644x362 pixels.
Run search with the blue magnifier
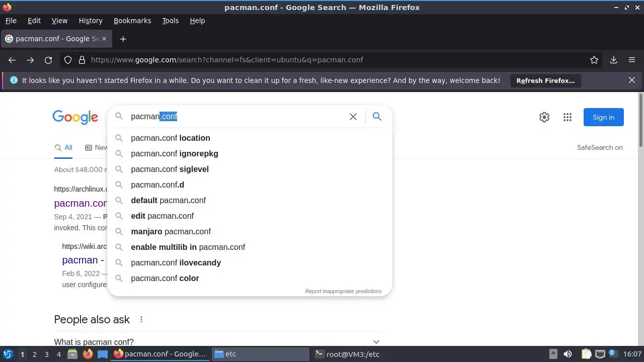click(x=377, y=117)
